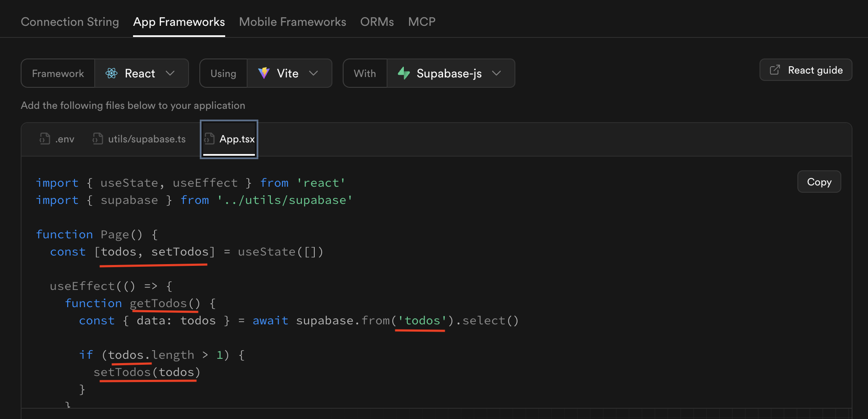
Task: Select the ORMs tab
Action: click(377, 22)
